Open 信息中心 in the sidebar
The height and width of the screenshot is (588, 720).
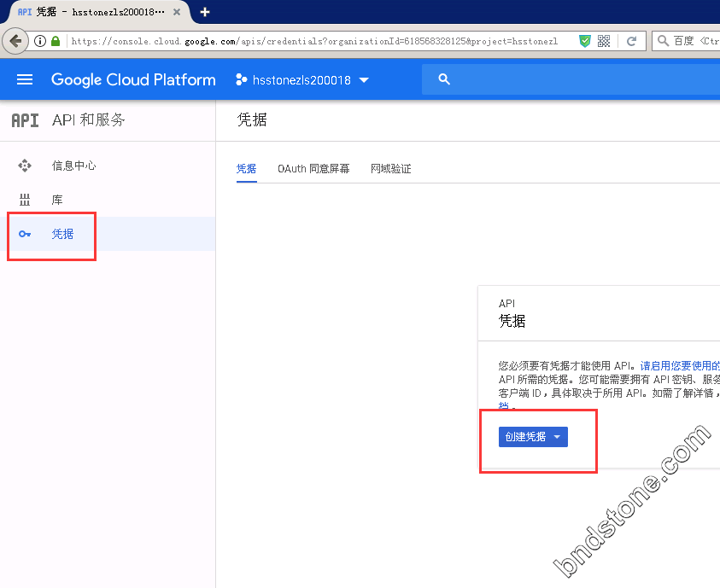click(74, 166)
